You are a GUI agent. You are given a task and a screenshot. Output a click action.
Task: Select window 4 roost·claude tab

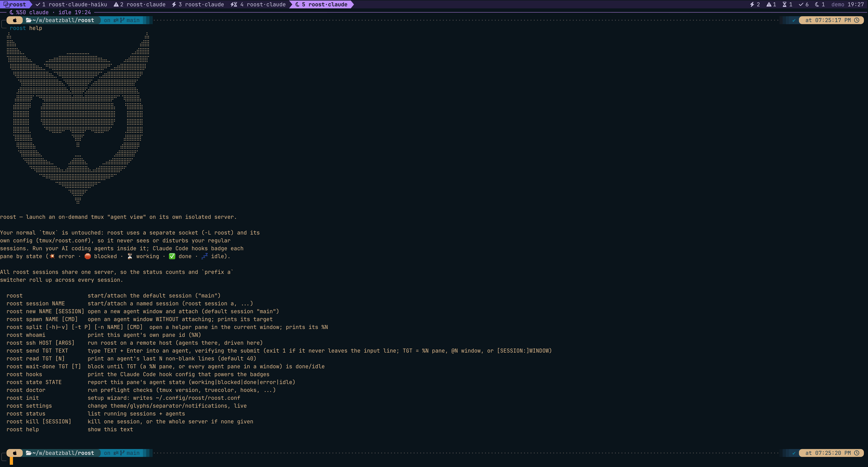click(x=258, y=4)
